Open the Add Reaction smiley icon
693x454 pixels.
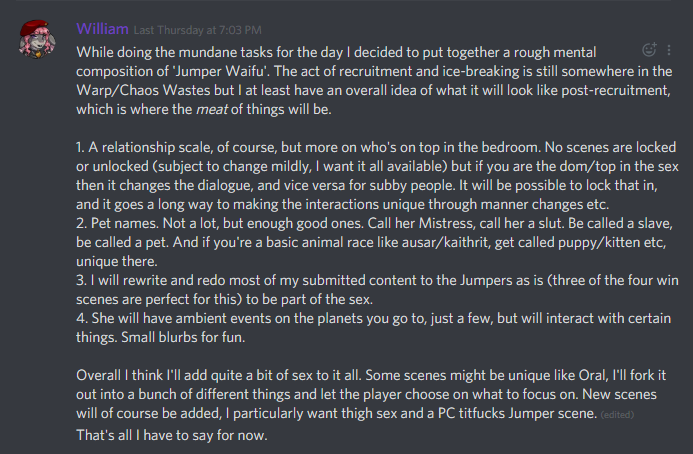(649, 50)
